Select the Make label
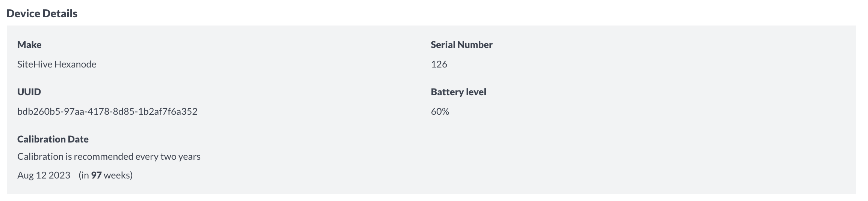The height and width of the screenshot is (201, 868). pos(29,45)
